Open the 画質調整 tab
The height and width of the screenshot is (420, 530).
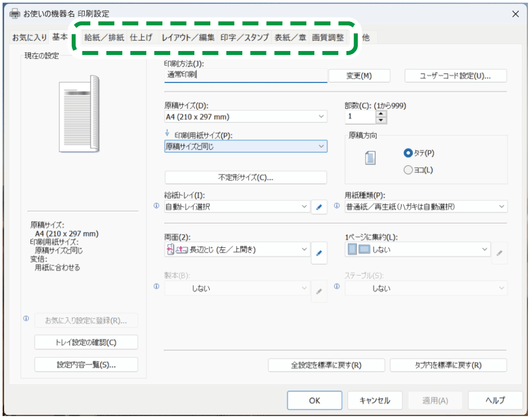[328, 37]
